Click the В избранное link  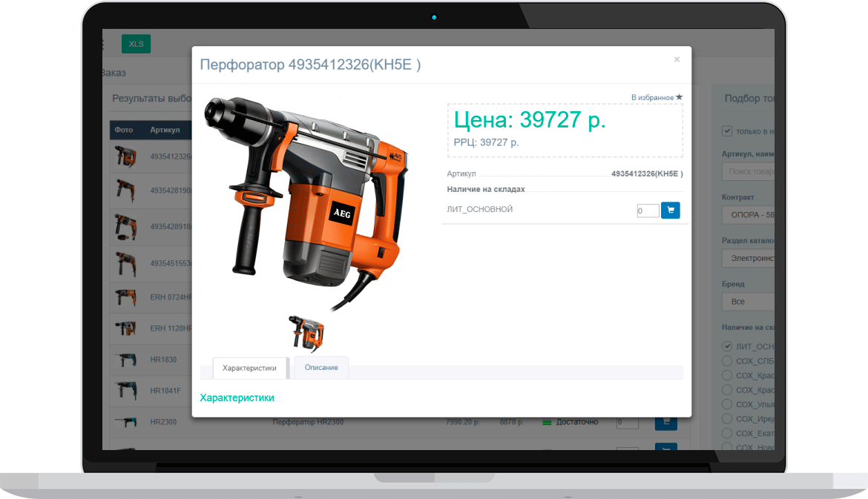point(652,97)
